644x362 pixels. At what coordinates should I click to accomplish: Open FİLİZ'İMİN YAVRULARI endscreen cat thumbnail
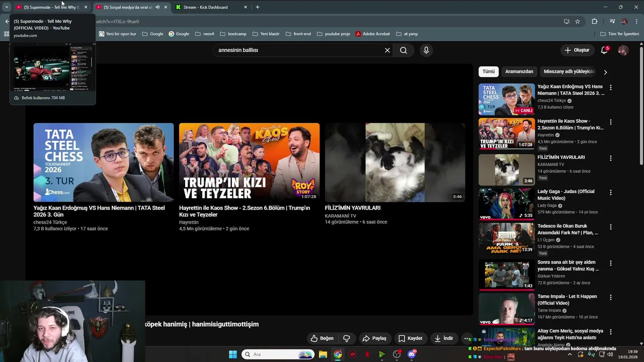point(395,162)
